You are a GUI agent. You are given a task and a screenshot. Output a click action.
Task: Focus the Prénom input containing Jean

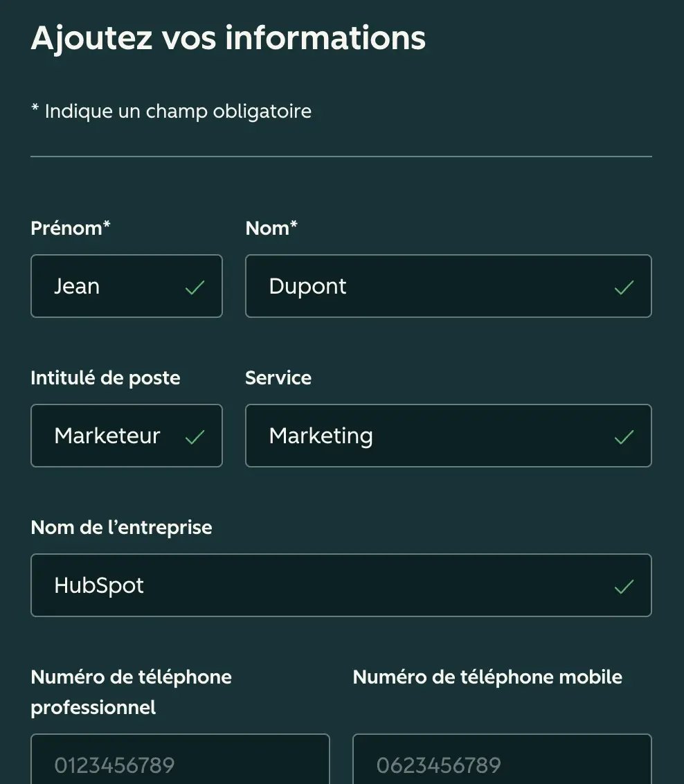(x=111, y=286)
